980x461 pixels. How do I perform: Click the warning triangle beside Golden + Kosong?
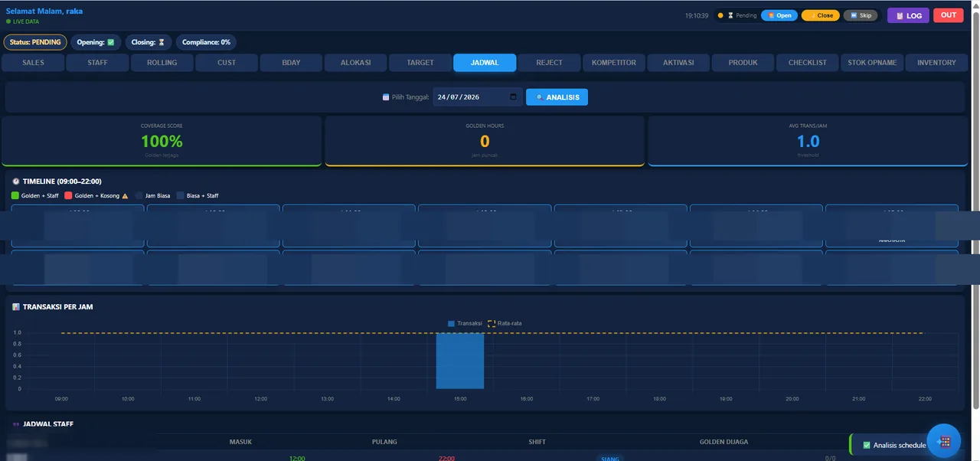click(125, 196)
